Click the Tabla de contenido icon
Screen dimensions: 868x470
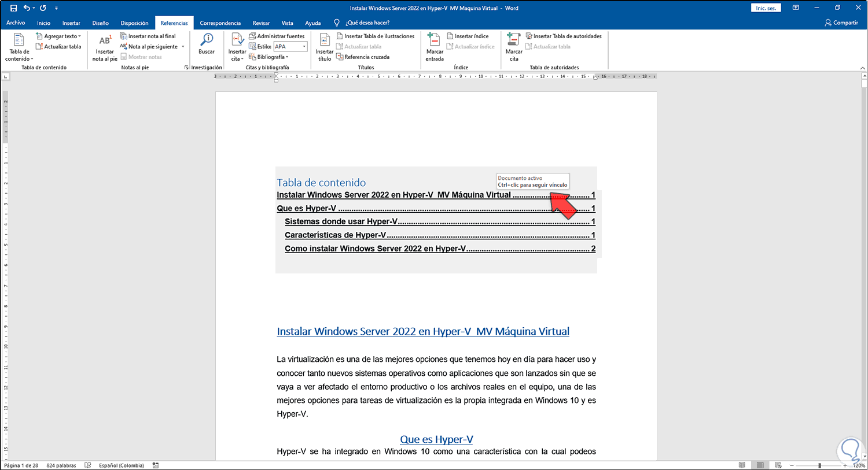tap(19, 40)
